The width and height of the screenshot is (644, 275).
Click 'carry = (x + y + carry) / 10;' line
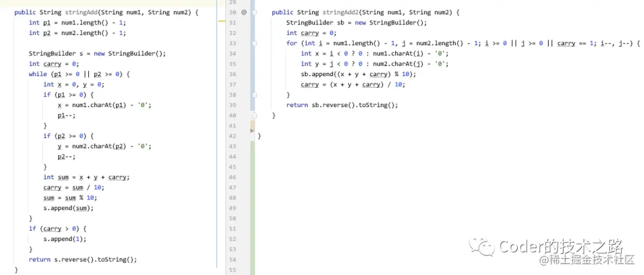[353, 85]
